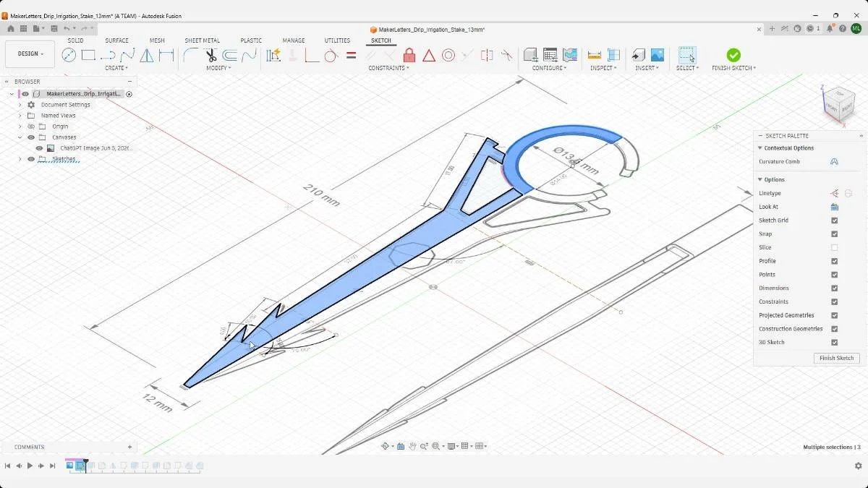
Task: Toggle the Constraints checkbox
Action: (834, 301)
